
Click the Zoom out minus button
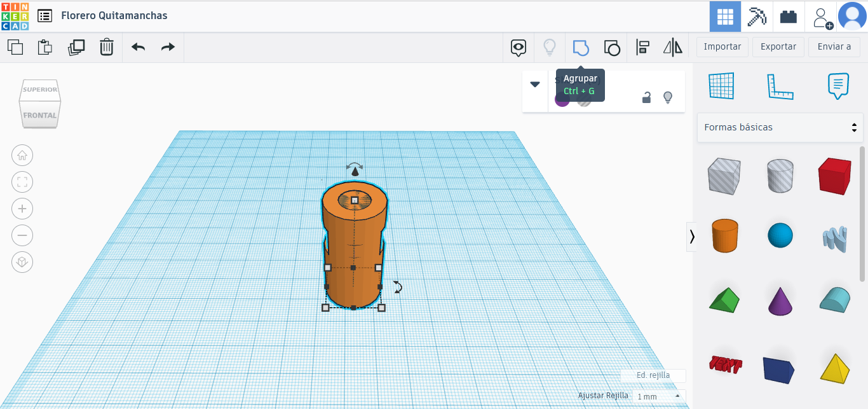pyautogui.click(x=22, y=236)
